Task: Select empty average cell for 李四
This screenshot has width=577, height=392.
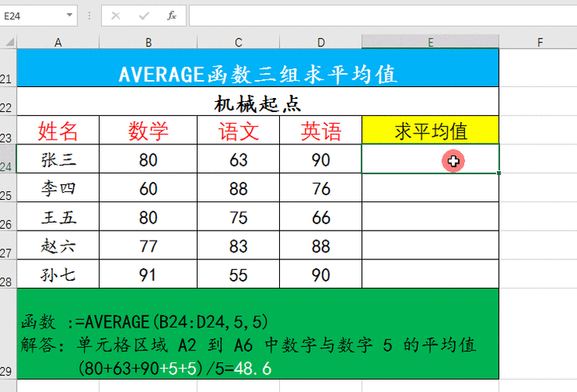Action: coord(430,187)
